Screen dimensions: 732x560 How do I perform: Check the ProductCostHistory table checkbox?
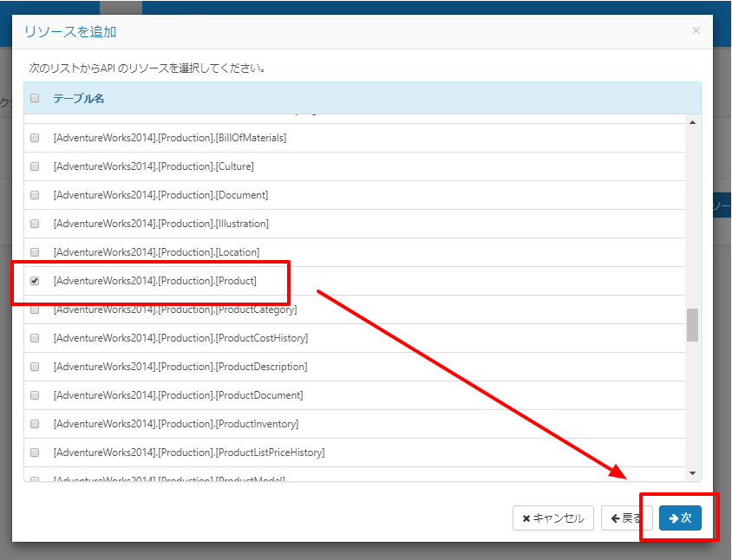click(35, 338)
